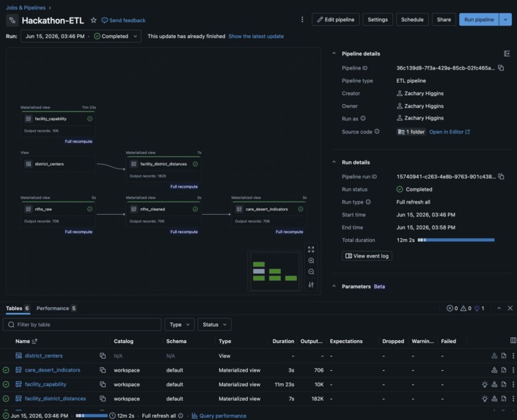Viewport: 517px width, 420px height.
Task: Go to Jobs & Pipelines breadcrumb
Action: click(26, 7)
